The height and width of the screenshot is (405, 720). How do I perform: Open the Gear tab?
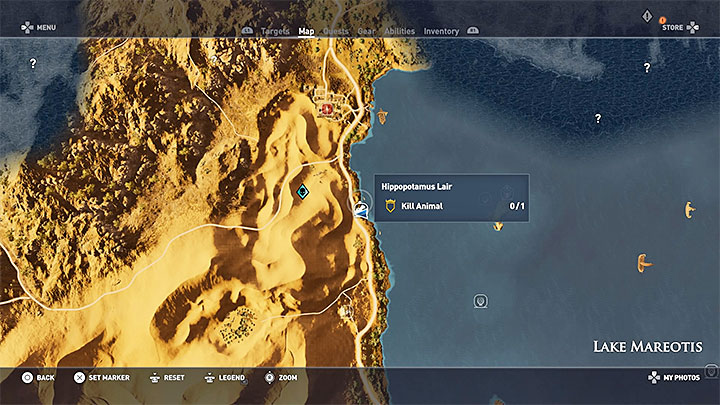pyautogui.click(x=367, y=31)
